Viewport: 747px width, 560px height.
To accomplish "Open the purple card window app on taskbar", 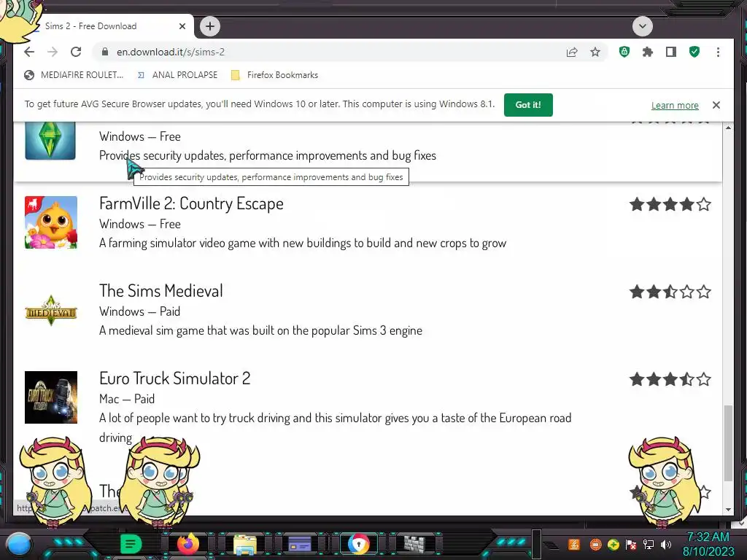I will [300, 544].
